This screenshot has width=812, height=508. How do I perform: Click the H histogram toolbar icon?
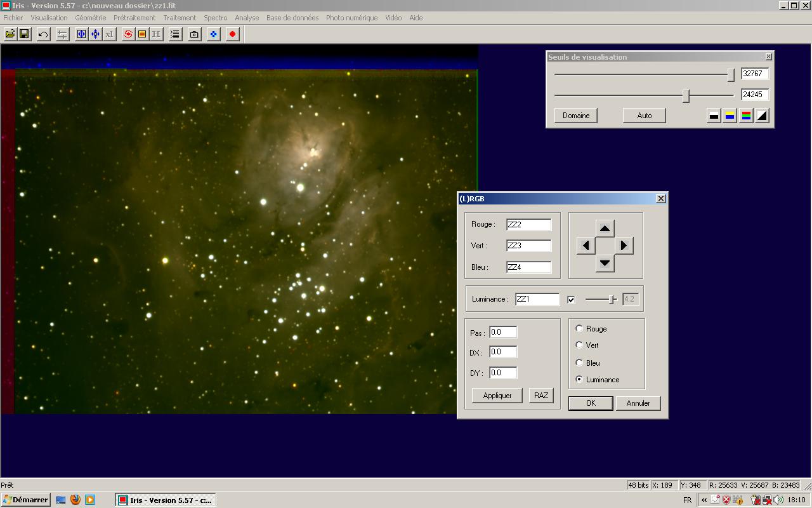[156, 34]
